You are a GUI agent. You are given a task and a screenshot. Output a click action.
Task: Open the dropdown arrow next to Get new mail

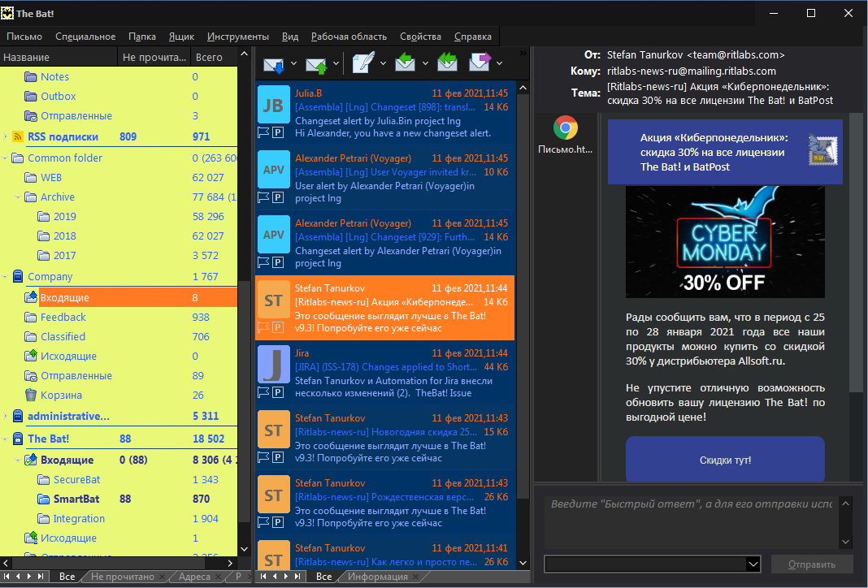(293, 63)
